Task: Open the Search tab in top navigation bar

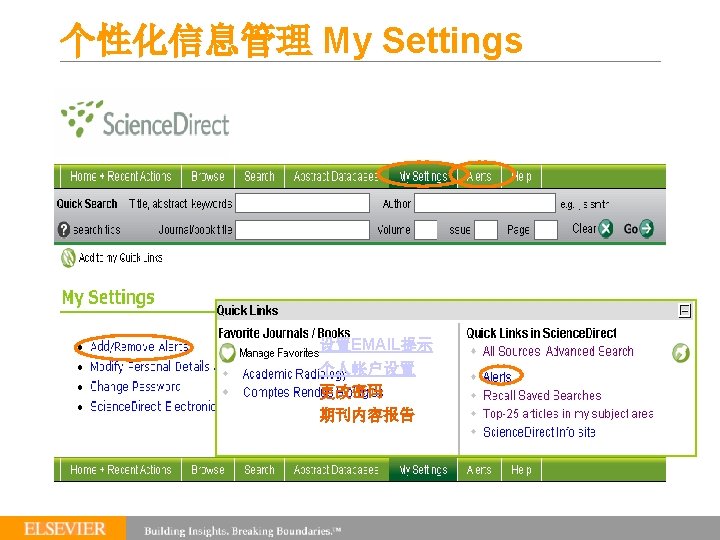Action: tap(259, 176)
